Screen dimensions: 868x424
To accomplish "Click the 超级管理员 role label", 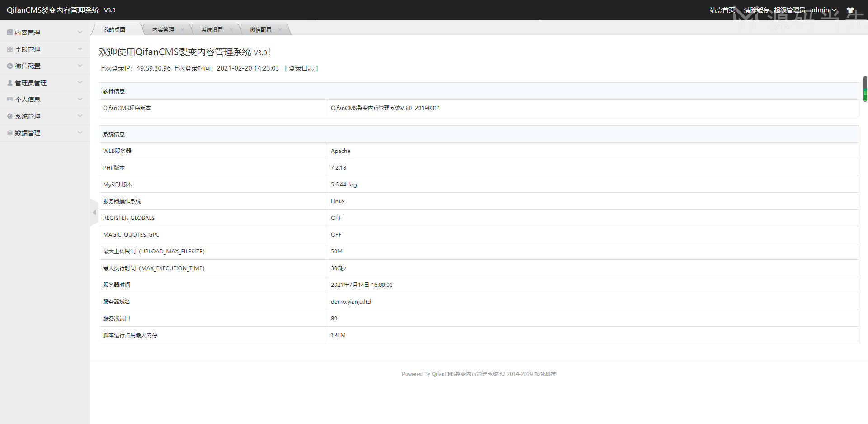I will (789, 10).
